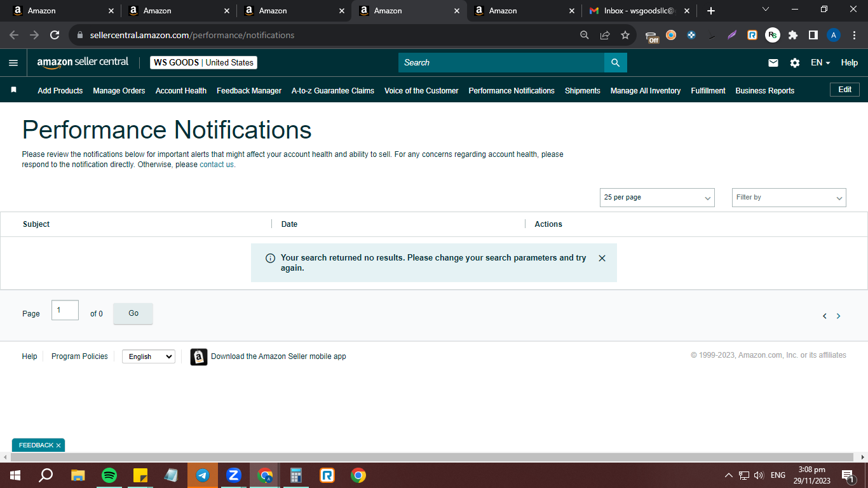Screen dimensions: 868x488
Task: Open Voice of the Customer
Action: pos(421,91)
